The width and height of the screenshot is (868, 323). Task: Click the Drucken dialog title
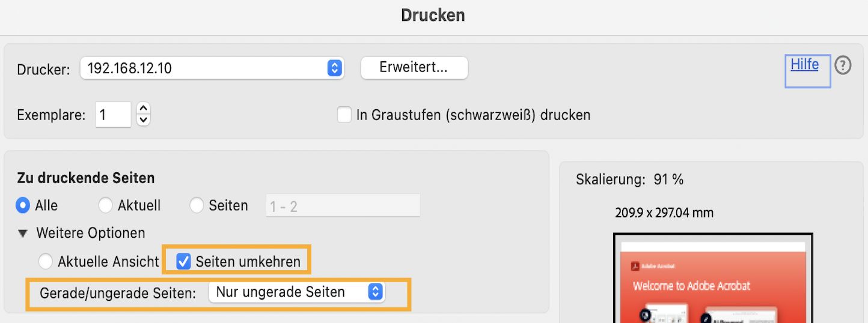(433, 15)
